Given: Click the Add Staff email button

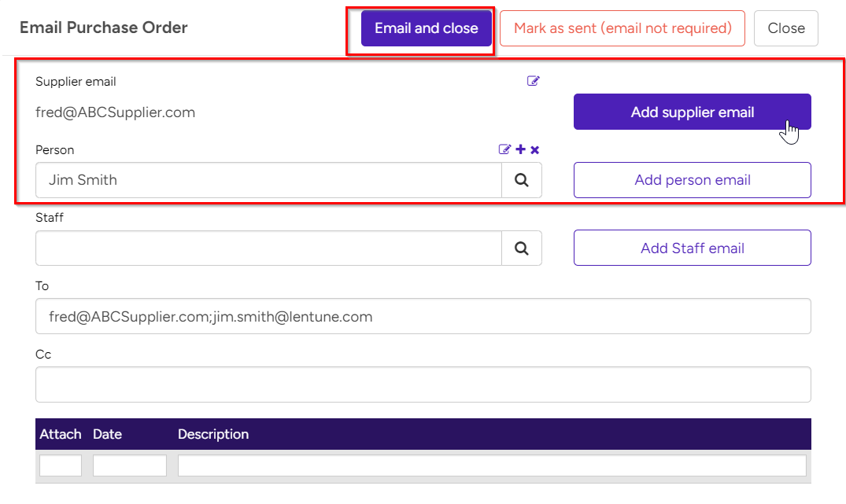Looking at the screenshot, I should pos(692,248).
